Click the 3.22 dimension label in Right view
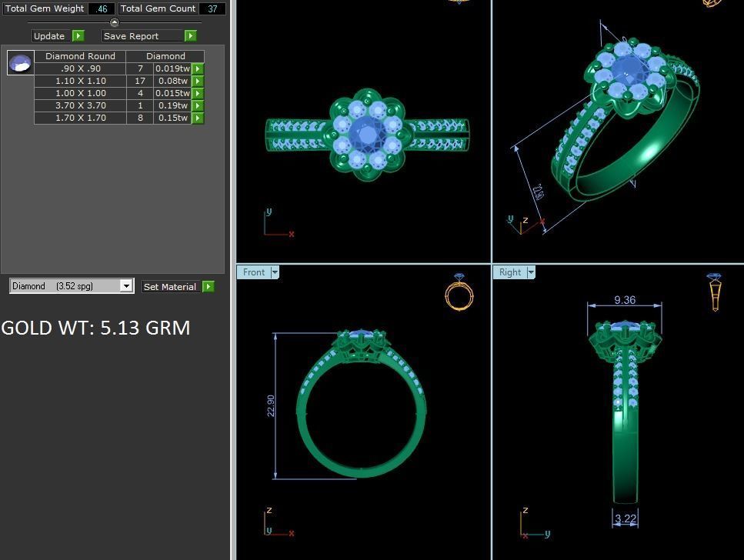 click(x=626, y=518)
